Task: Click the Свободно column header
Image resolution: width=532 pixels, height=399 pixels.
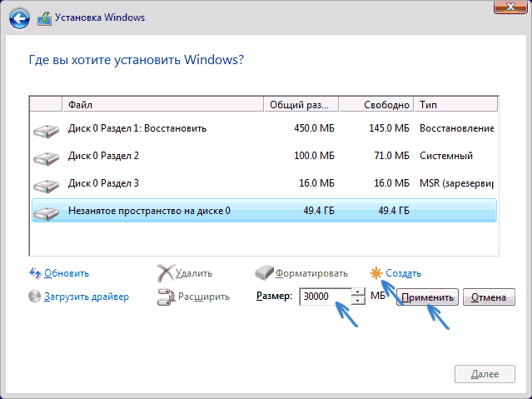Action: (x=376, y=105)
